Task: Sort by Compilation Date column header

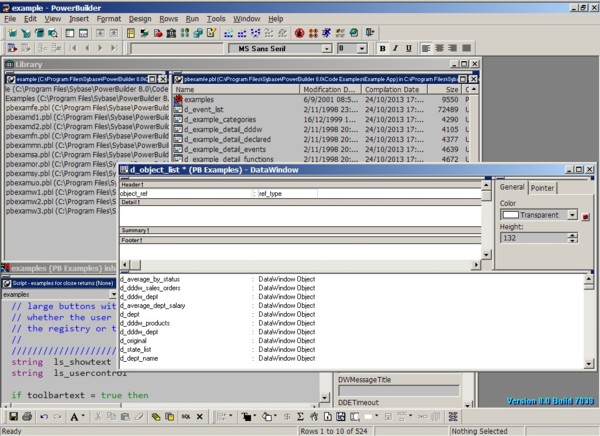Action: 394,90
